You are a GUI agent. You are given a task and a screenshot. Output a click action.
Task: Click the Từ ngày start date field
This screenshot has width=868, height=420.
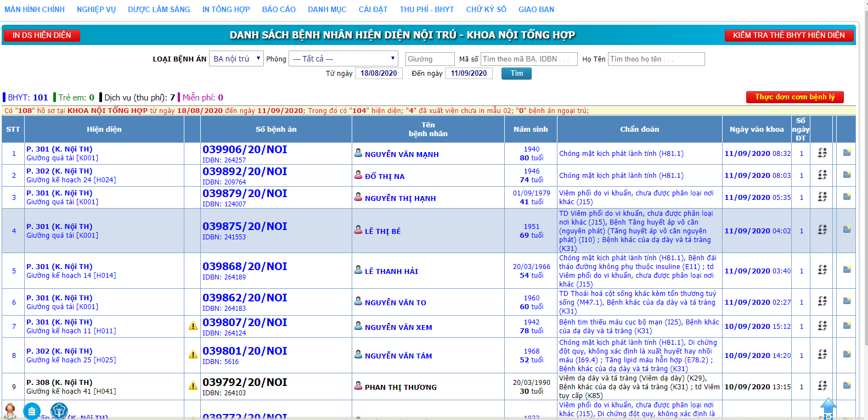(379, 74)
